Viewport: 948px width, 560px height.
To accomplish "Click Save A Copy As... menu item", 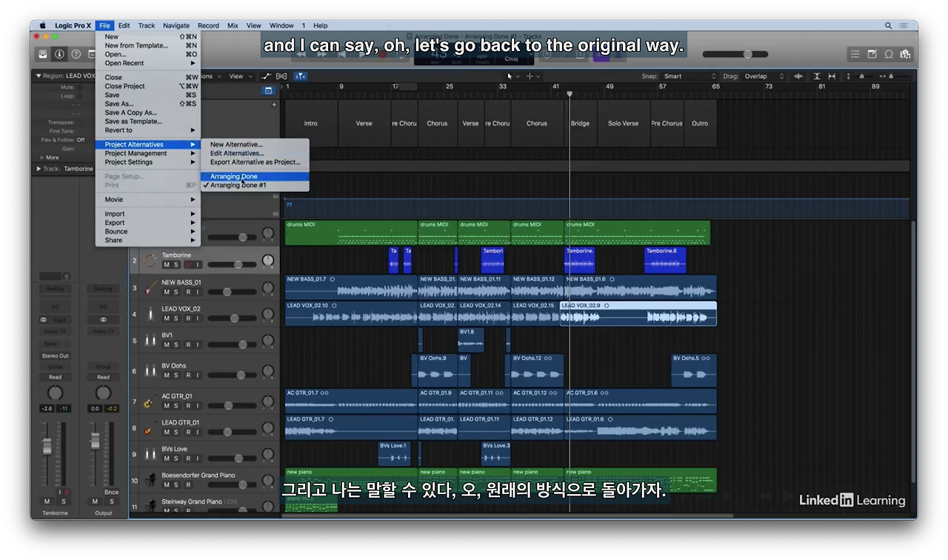I will (148, 113).
